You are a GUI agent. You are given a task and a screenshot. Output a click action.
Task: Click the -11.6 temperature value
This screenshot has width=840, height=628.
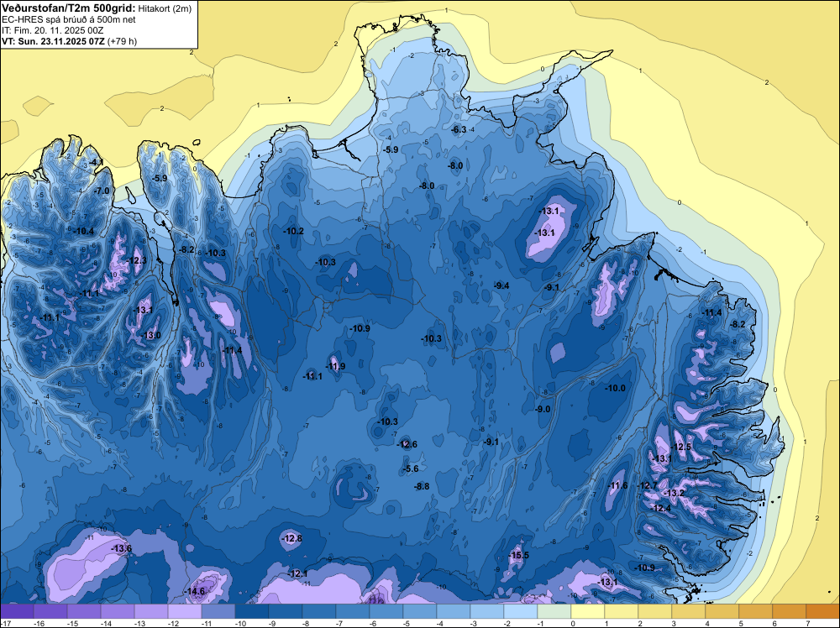coord(617,485)
